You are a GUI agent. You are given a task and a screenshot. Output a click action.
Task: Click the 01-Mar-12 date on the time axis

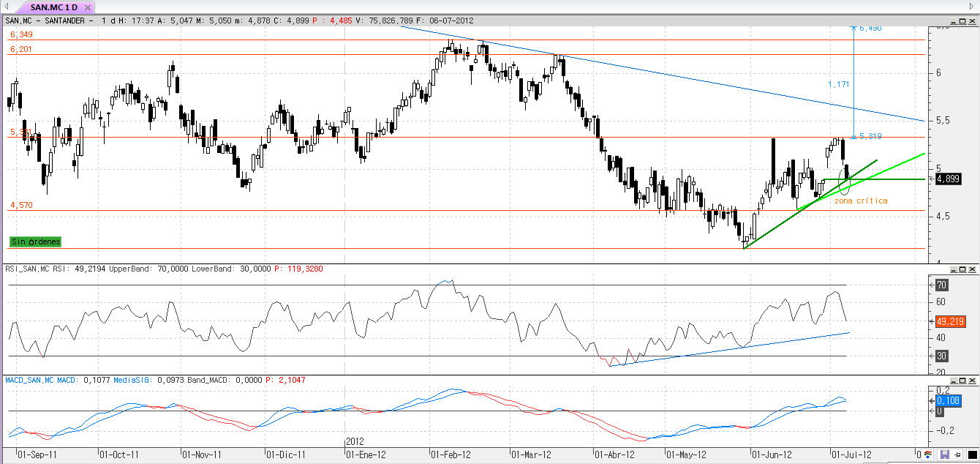pyautogui.click(x=531, y=454)
